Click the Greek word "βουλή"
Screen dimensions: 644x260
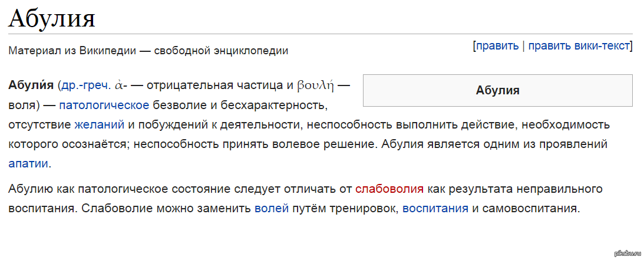(x=315, y=85)
